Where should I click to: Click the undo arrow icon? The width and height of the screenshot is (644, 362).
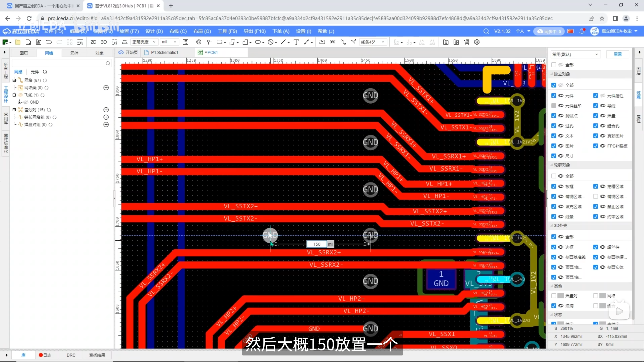[x=49, y=42]
